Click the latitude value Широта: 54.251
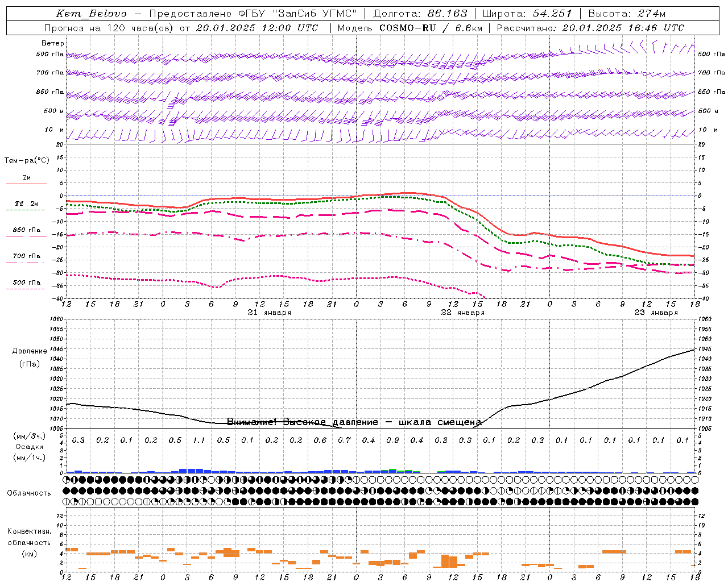This screenshot has height=582, width=728. [x=527, y=14]
